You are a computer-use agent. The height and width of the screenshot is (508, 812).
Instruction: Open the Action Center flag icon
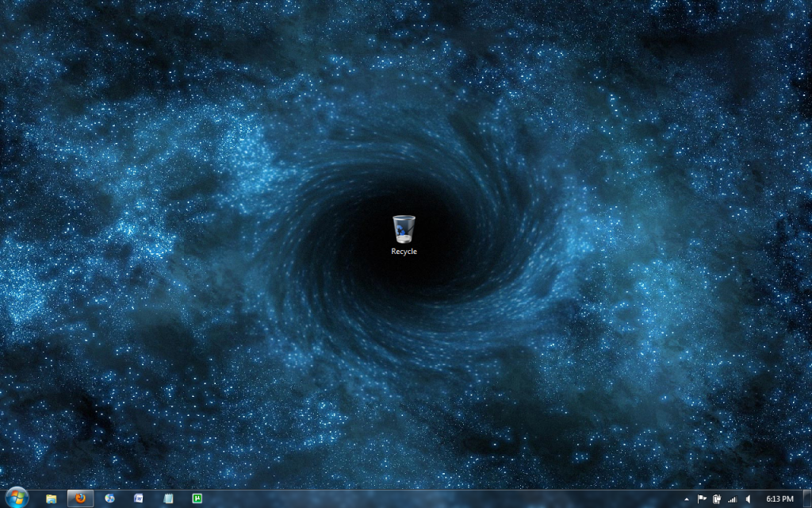point(702,499)
